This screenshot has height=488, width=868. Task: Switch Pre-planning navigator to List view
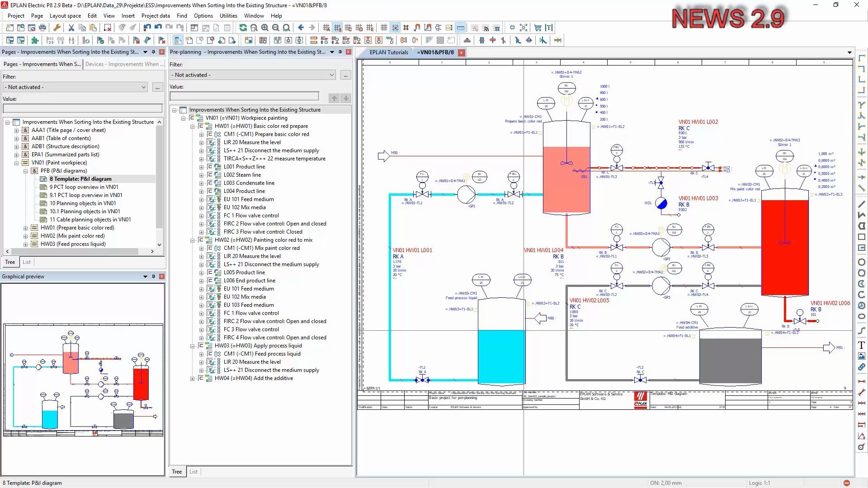(x=193, y=472)
